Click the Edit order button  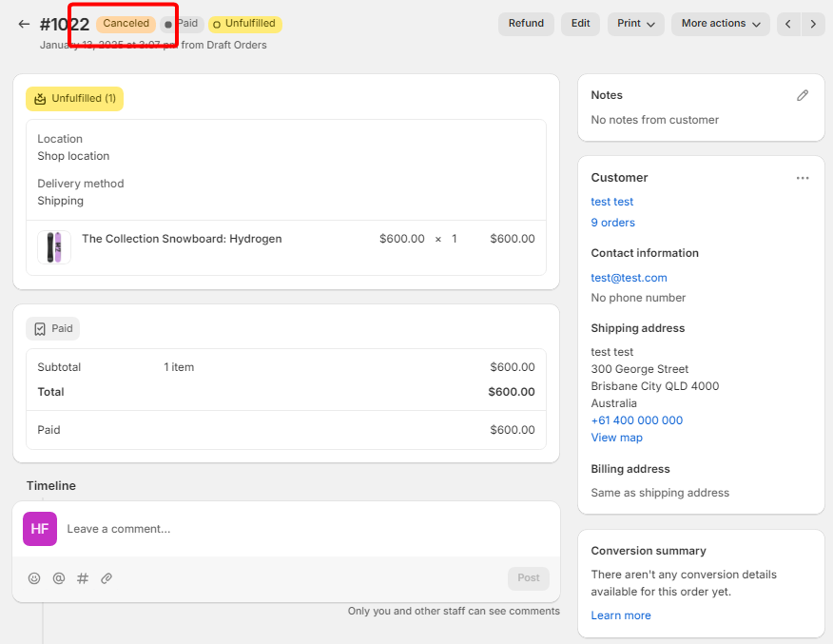point(580,24)
